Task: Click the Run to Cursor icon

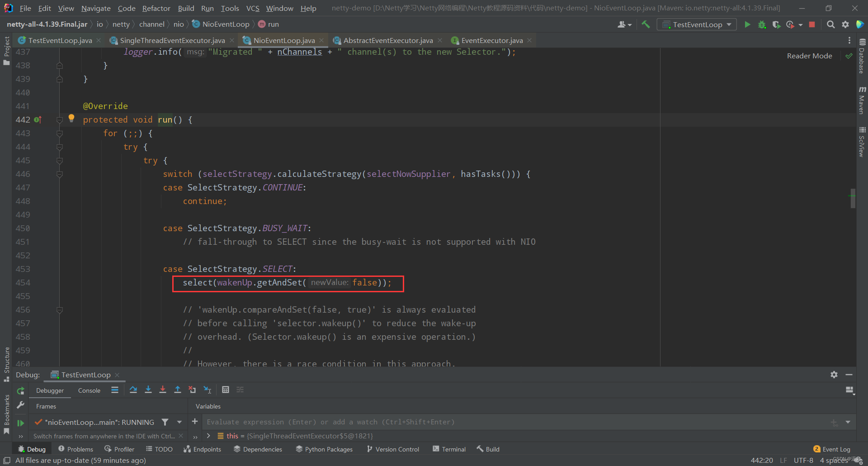Action: click(207, 390)
